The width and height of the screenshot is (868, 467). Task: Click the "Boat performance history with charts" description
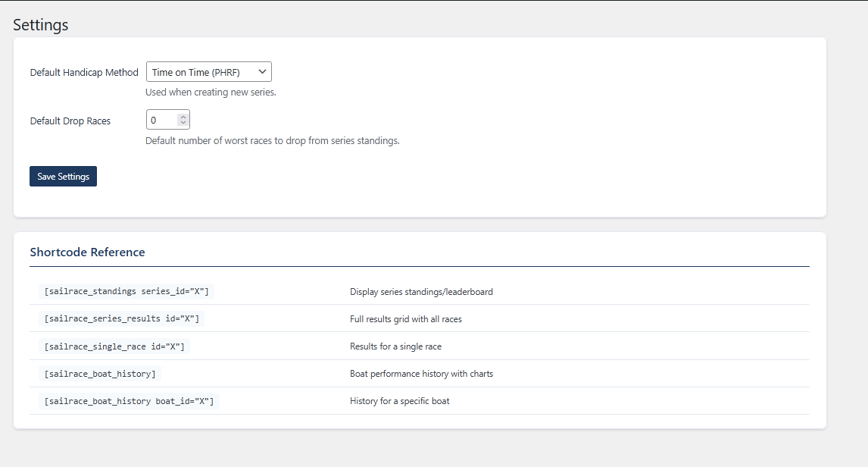(421, 374)
